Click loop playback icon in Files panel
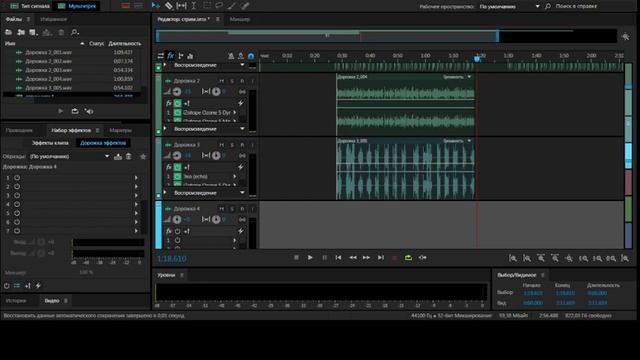The image size is (640, 360). [75, 111]
